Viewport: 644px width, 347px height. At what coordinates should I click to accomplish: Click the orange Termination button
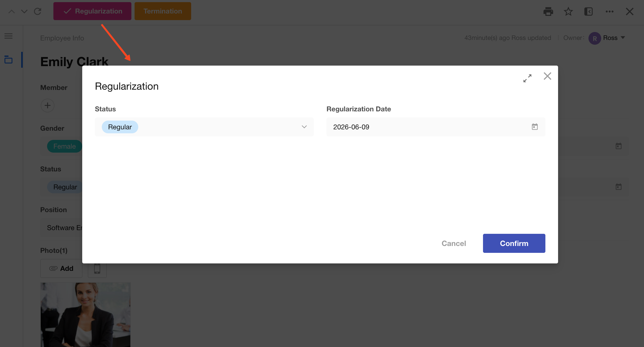coord(163,11)
